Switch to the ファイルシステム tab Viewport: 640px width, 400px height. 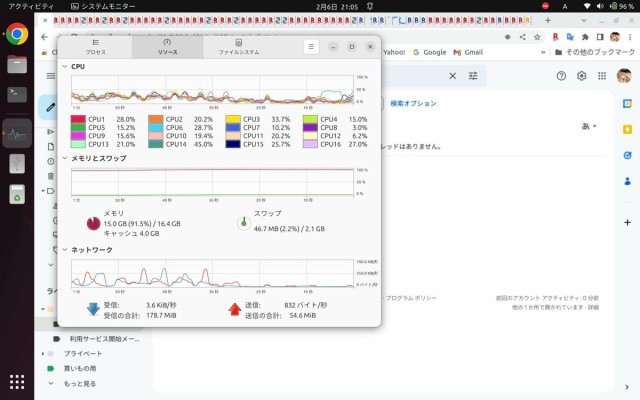point(238,46)
